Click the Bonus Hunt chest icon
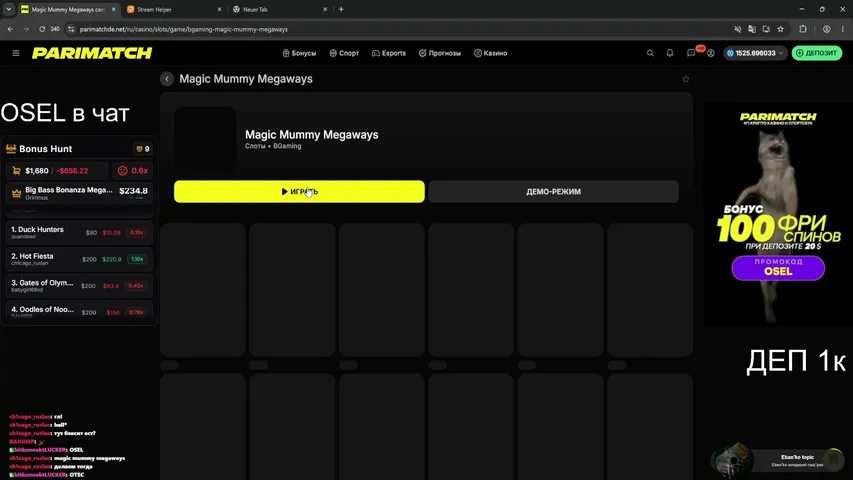 pyautogui.click(x=11, y=149)
